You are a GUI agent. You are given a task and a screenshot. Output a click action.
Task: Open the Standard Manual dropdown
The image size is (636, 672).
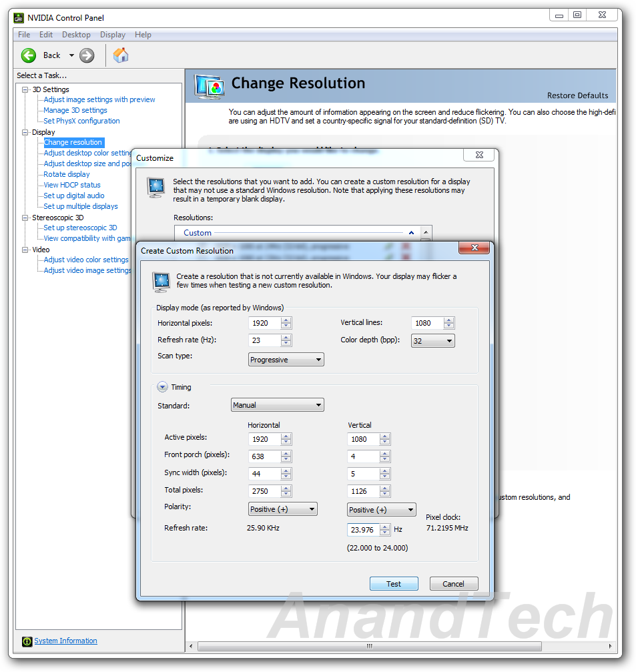pos(277,405)
